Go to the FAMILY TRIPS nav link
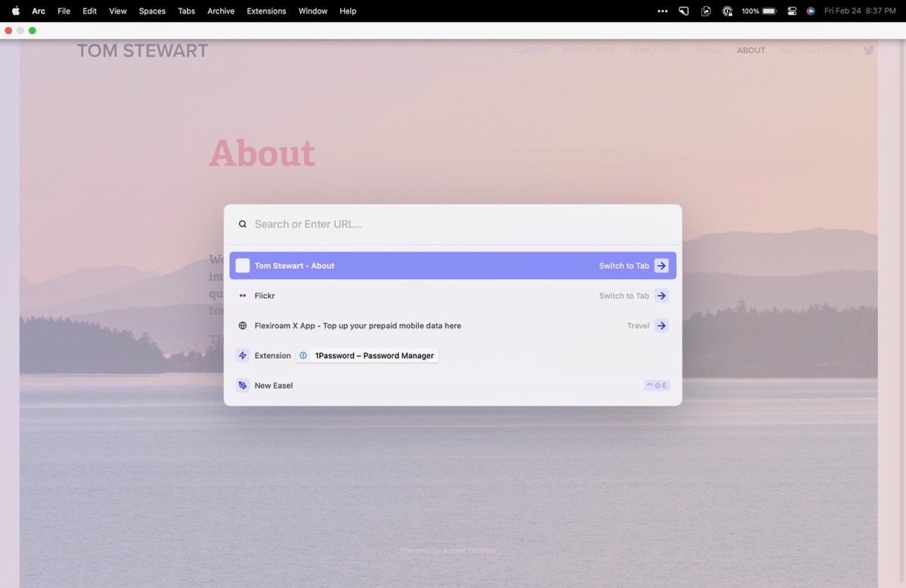The image size is (906, 588). [655, 50]
